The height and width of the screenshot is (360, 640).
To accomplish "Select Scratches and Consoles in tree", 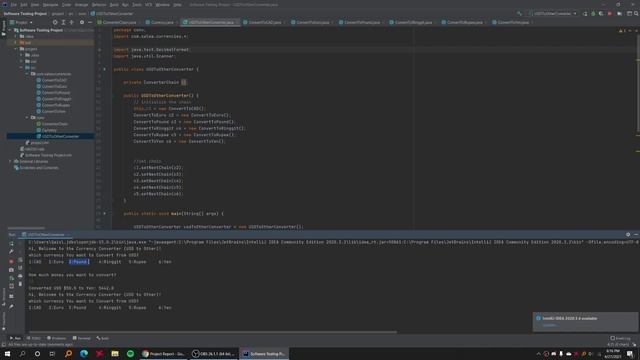I will tap(39, 168).
